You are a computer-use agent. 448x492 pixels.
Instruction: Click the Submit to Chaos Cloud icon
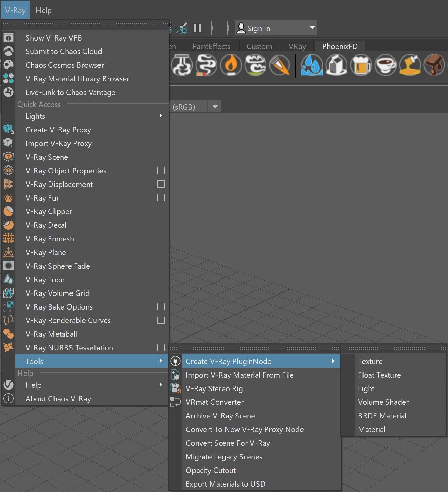click(x=9, y=51)
